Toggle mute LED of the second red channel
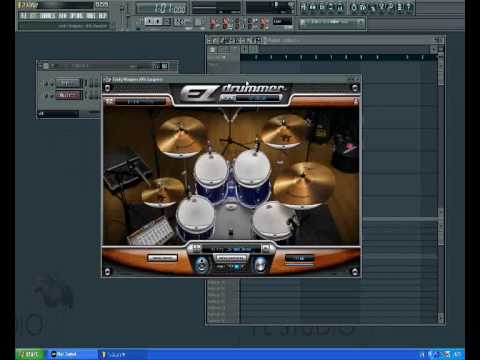Viewport: 480px width, 360px height. (47, 96)
